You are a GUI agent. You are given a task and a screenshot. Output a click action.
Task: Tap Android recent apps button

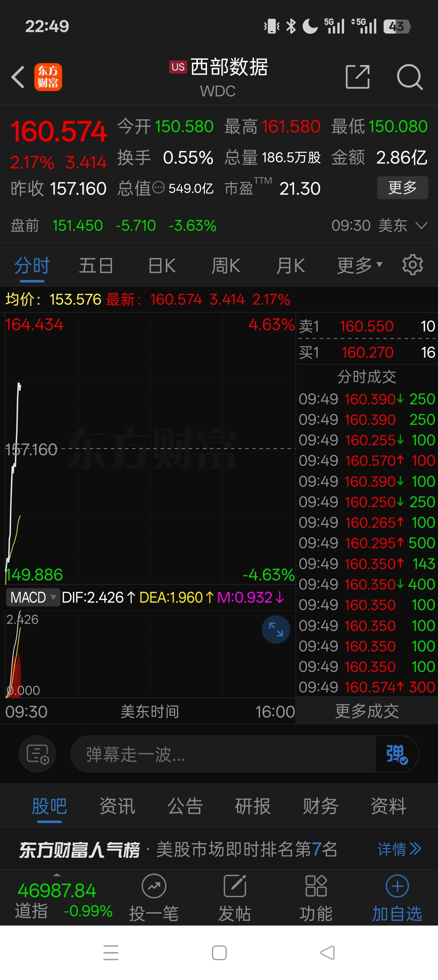(x=111, y=953)
